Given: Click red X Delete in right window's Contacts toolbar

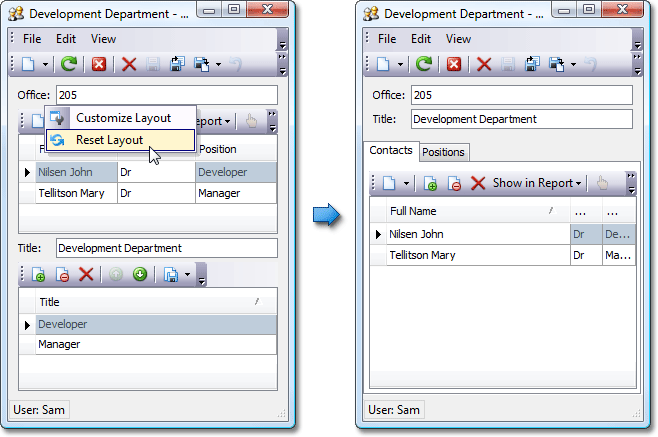Looking at the screenshot, I should (x=478, y=183).
